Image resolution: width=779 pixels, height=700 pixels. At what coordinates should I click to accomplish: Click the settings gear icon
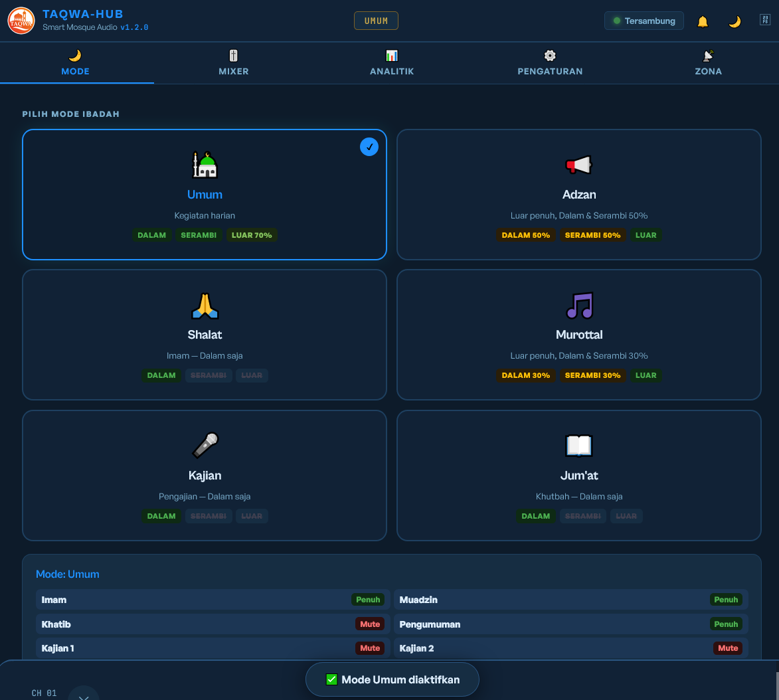(550, 55)
